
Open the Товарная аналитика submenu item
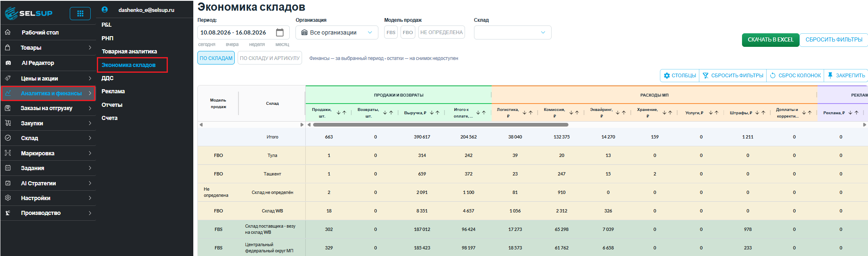click(129, 51)
